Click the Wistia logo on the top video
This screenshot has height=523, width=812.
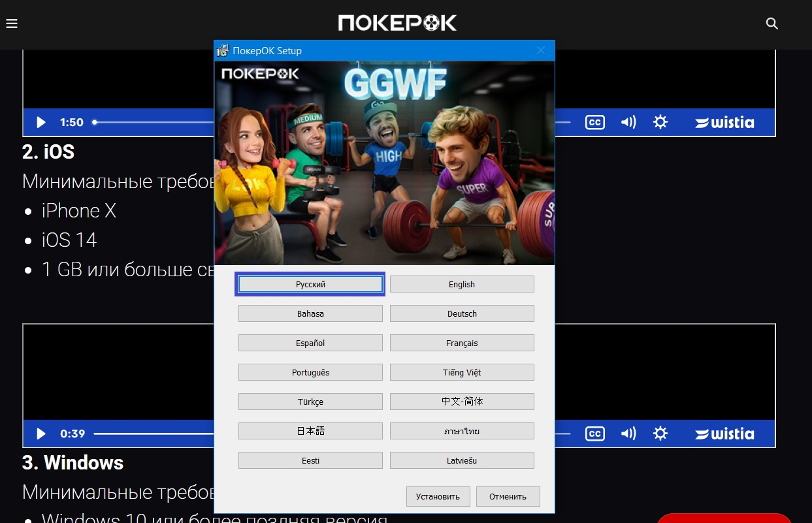point(724,122)
